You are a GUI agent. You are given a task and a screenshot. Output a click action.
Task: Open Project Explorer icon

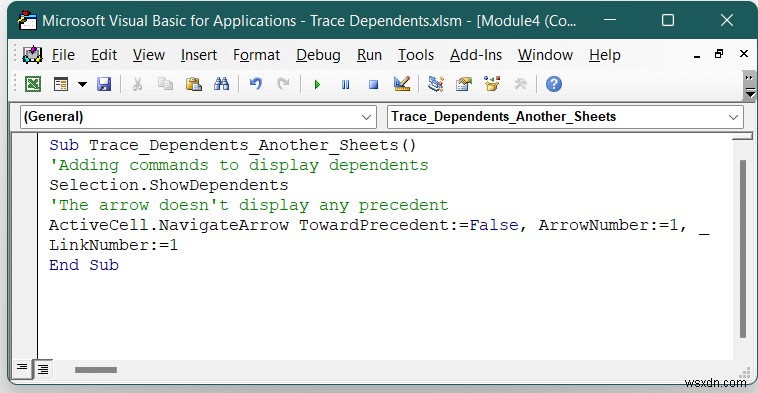click(x=436, y=85)
